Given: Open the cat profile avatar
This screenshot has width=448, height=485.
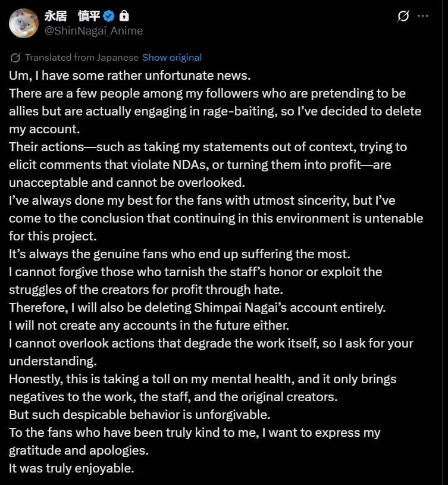Looking at the screenshot, I should pos(24,23).
